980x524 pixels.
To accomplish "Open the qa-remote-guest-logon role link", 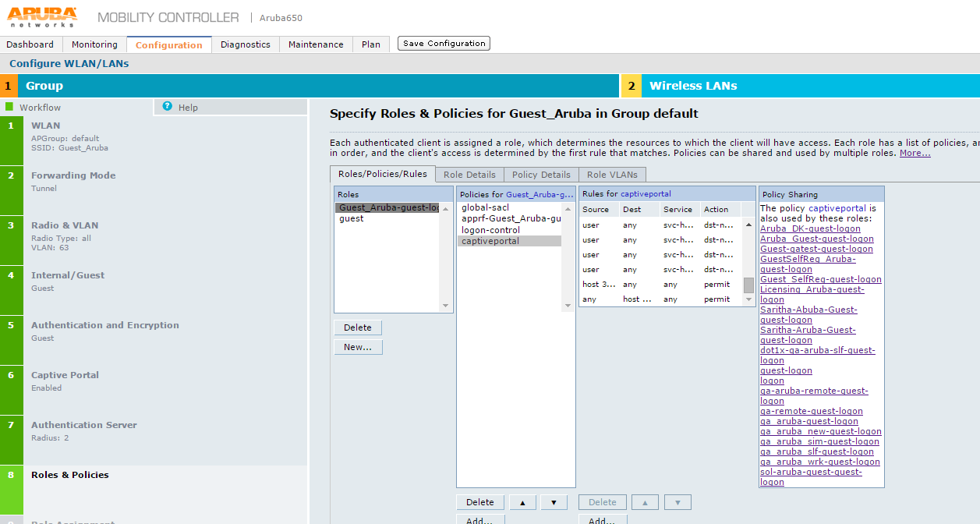I will [x=811, y=411].
